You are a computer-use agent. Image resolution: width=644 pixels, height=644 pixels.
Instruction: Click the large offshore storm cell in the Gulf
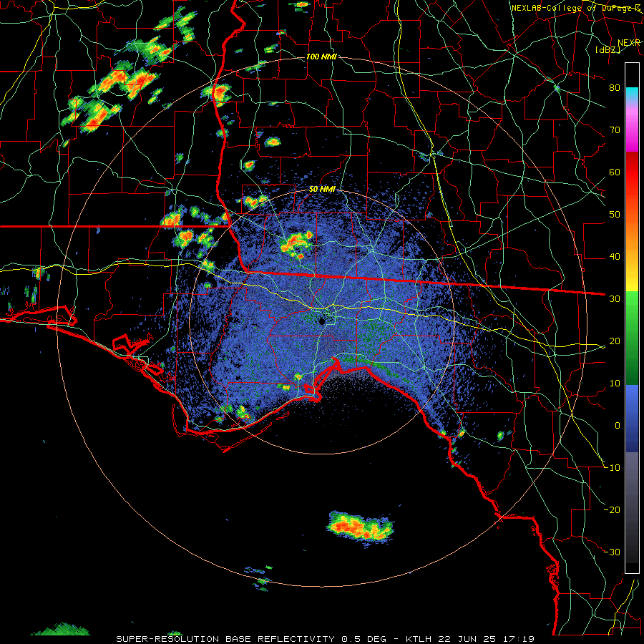point(361,527)
